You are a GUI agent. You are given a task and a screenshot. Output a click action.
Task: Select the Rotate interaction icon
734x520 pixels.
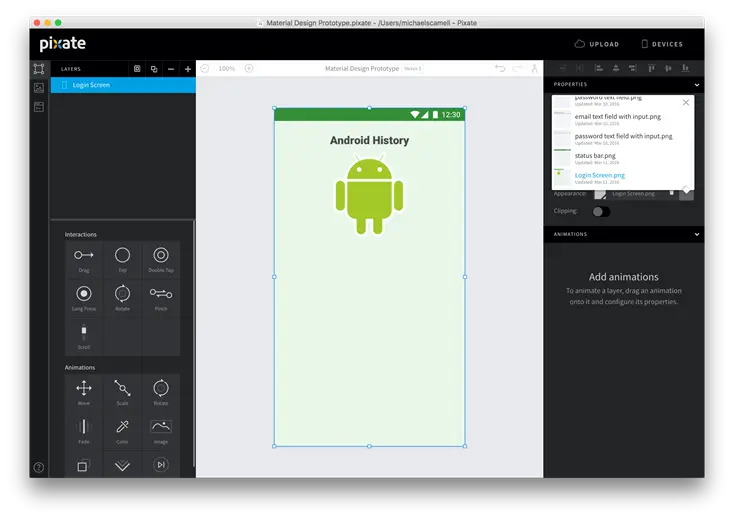coord(122,293)
